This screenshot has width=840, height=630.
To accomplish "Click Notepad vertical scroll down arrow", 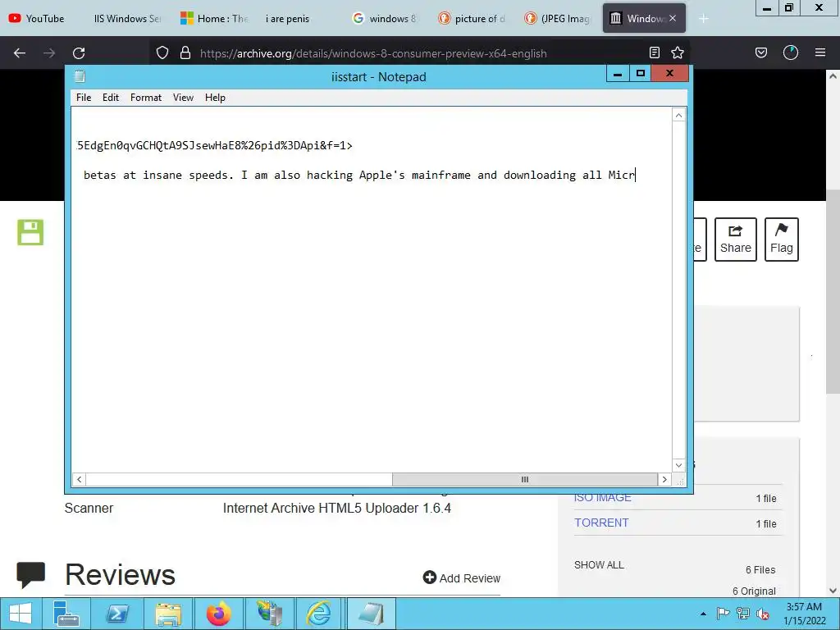I will click(678, 466).
